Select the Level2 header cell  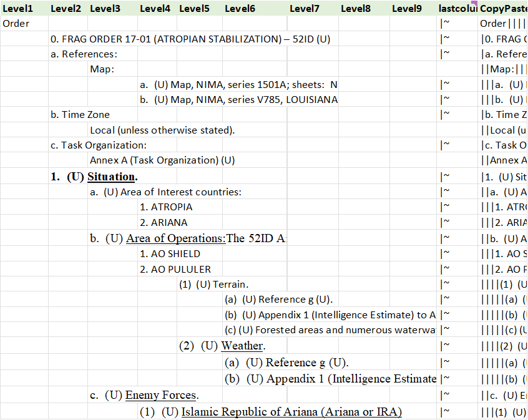(68, 8)
